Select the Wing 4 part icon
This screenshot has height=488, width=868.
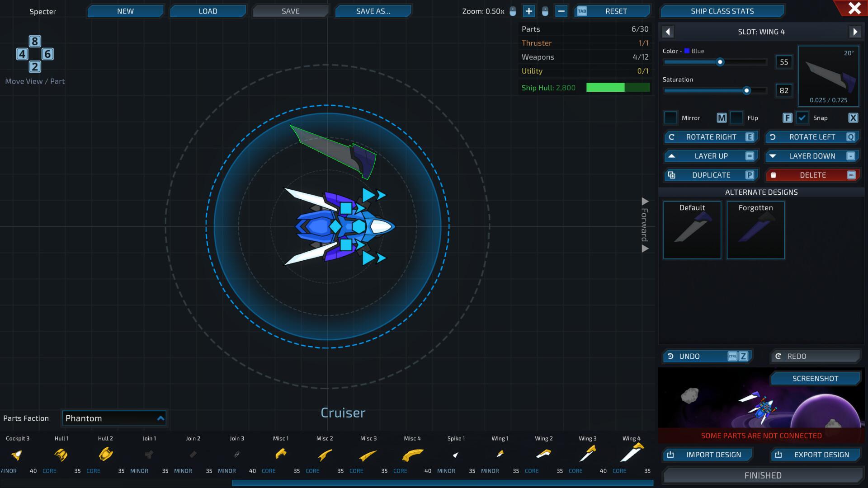(x=632, y=455)
